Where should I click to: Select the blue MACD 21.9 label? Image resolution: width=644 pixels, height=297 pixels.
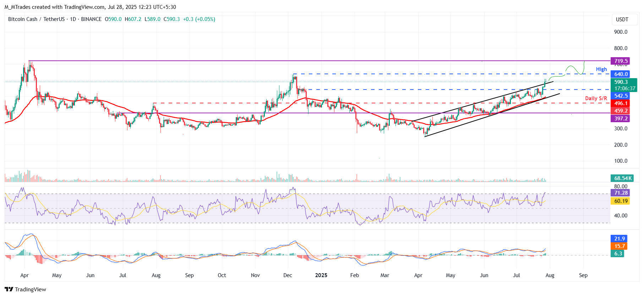coord(619,239)
